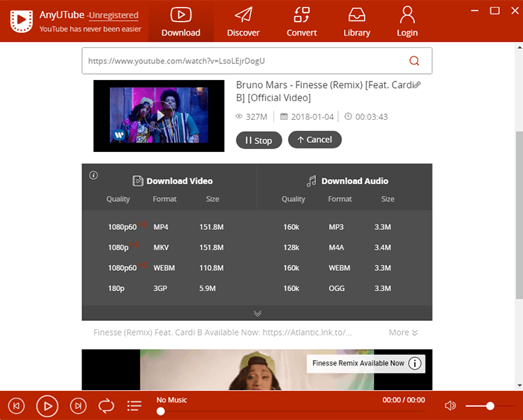The height and width of the screenshot is (420, 523).
Task: Open the Convert tab
Action: pos(301,21)
